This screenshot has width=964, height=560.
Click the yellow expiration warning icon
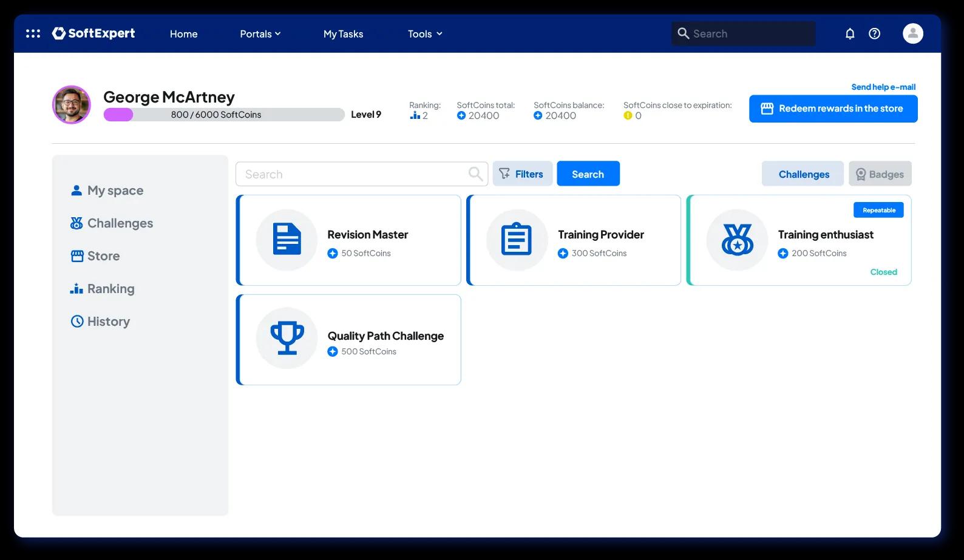coord(628,115)
